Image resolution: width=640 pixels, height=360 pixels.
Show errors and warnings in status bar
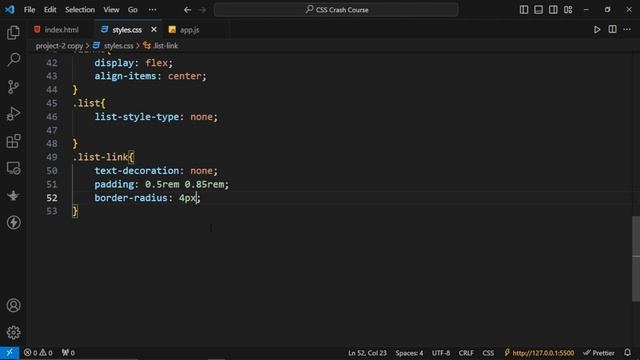tap(38, 353)
